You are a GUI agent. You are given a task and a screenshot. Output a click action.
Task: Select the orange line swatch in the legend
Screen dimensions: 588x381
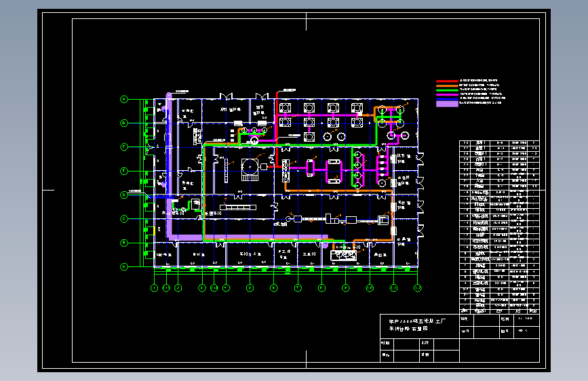[447, 85]
